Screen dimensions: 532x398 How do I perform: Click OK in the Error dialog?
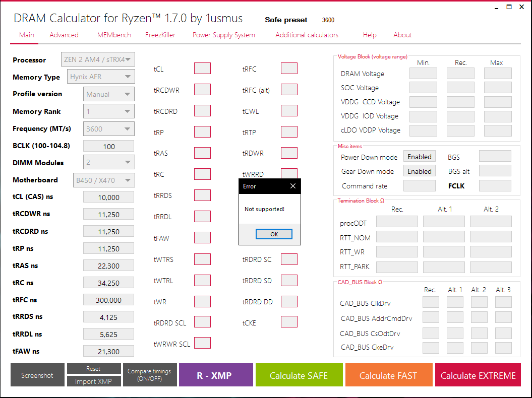[274, 234]
